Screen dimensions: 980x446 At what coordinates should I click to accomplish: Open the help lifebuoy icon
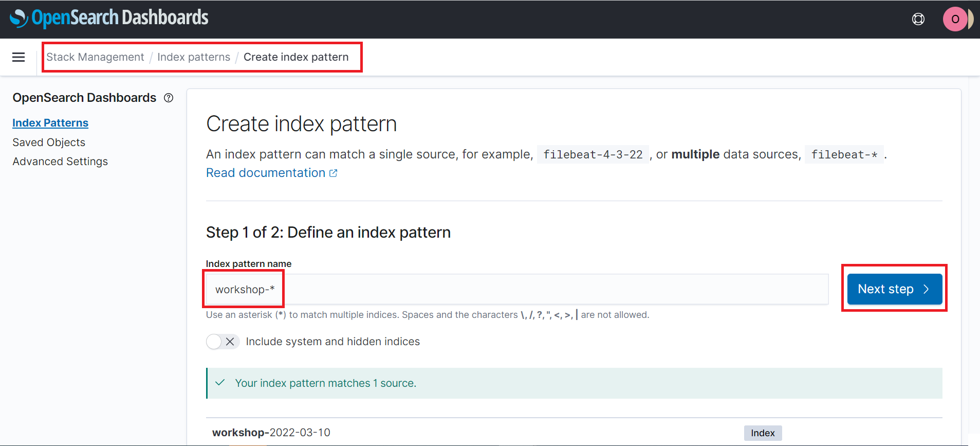918,19
